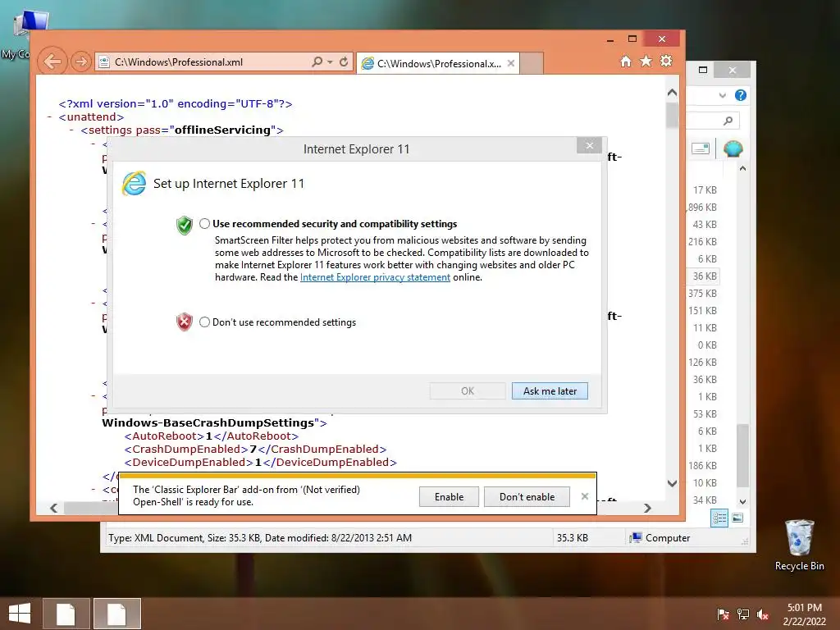The height and width of the screenshot is (630, 840).
Task: Click the search icon in Explorer window
Action: tap(728, 121)
